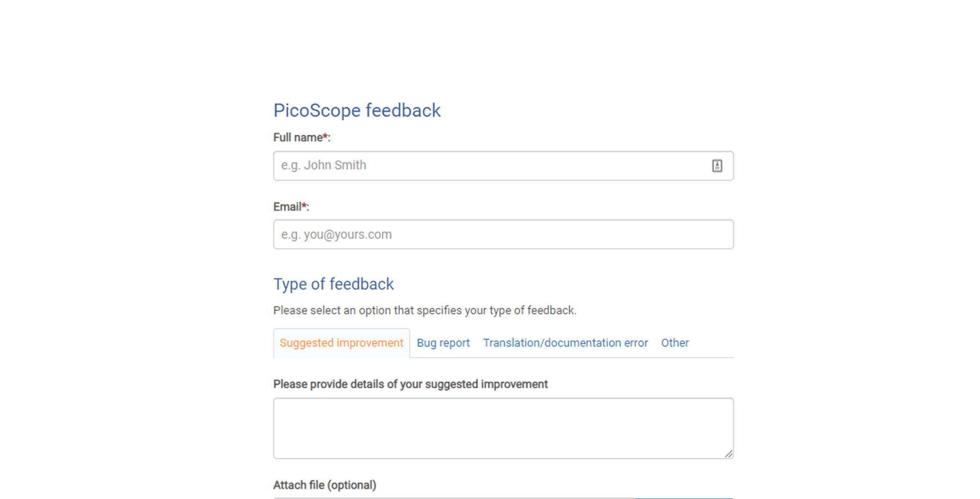Click the PicoScope feedback heading
Image resolution: width=980 pixels, height=499 pixels.
tap(357, 110)
